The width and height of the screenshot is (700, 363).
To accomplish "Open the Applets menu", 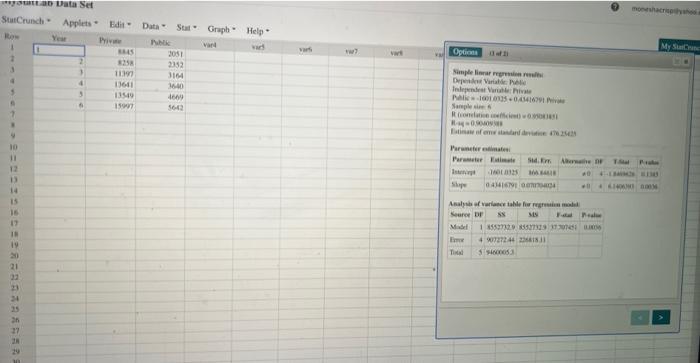I will 80,23.
